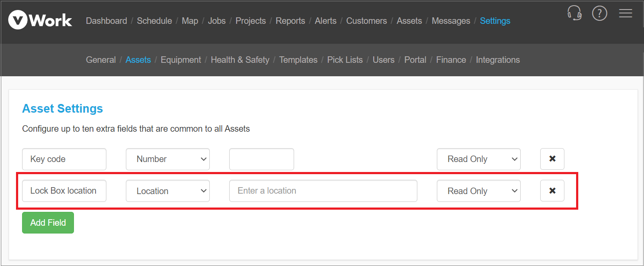Click the Enter a location text box
This screenshot has width=644, height=266.
(323, 191)
